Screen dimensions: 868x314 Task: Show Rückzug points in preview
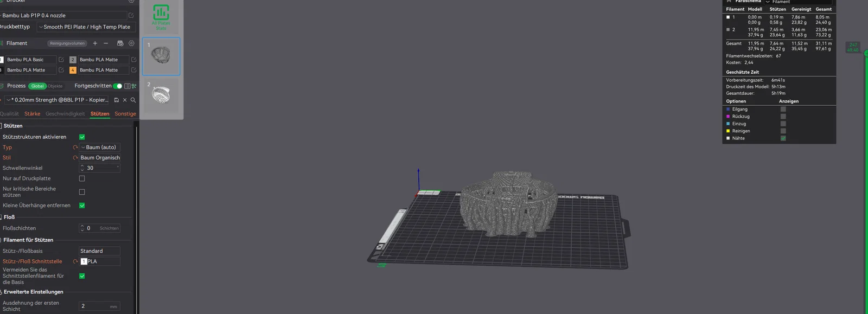click(783, 117)
